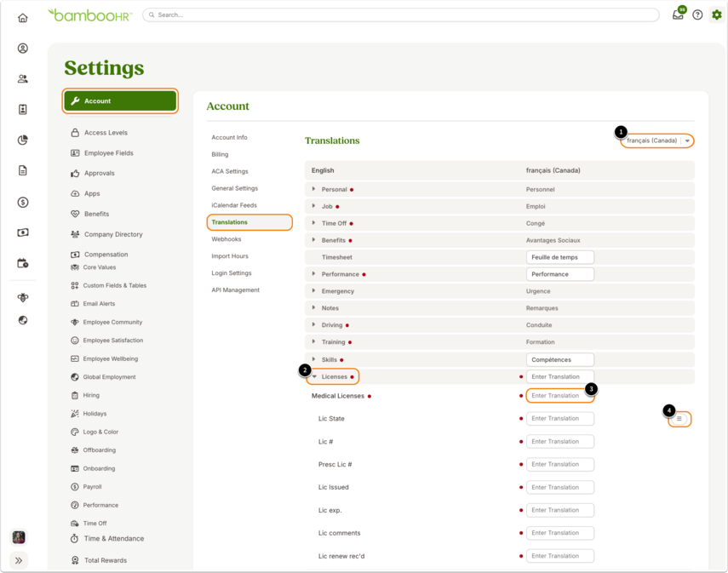The width and height of the screenshot is (728, 573).
Task: Expand the Benefits translations row
Action: click(314, 240)
